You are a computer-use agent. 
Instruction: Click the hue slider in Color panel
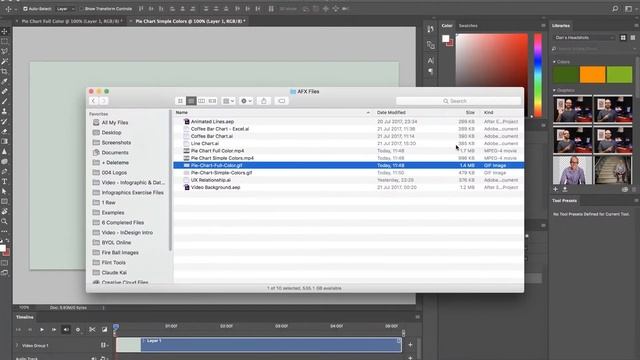[x=538, y=76]
